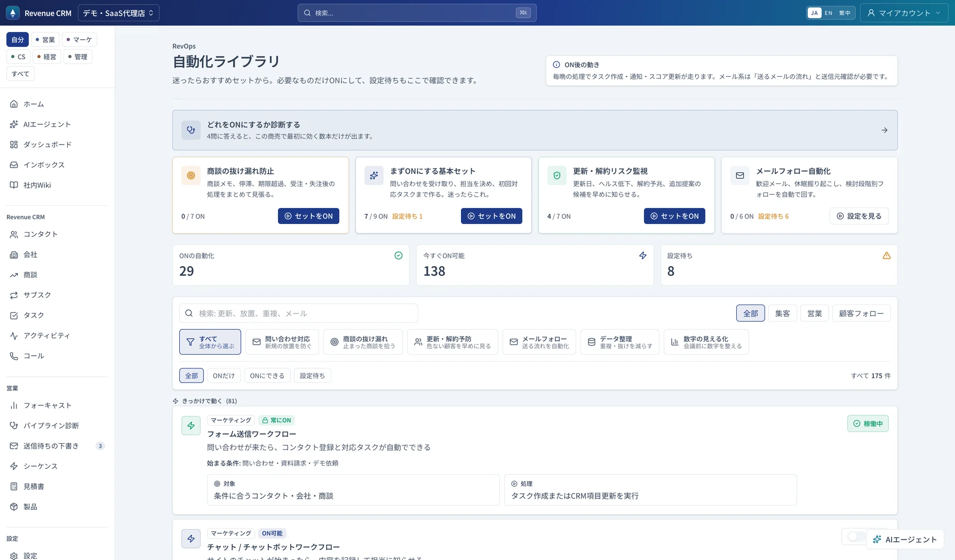This screenshot has height=560, width=955.
Task: Open タスク in sidebar
Action: coord(57,315)
